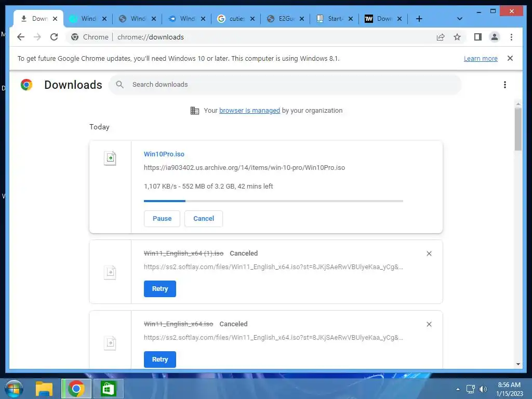Open the network tray icon
The image size is (532, 399).
pos(470,389)
